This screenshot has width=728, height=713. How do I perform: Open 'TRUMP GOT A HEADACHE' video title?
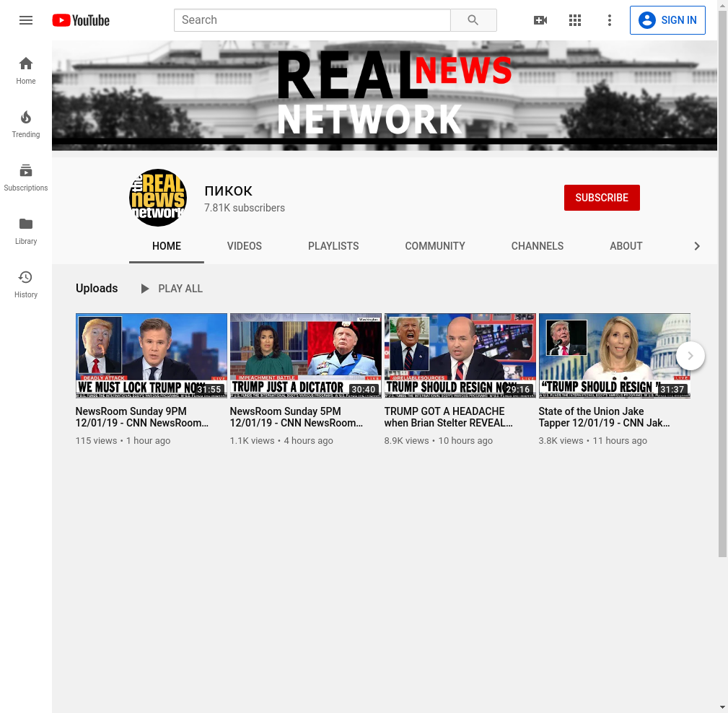[449, 417]
